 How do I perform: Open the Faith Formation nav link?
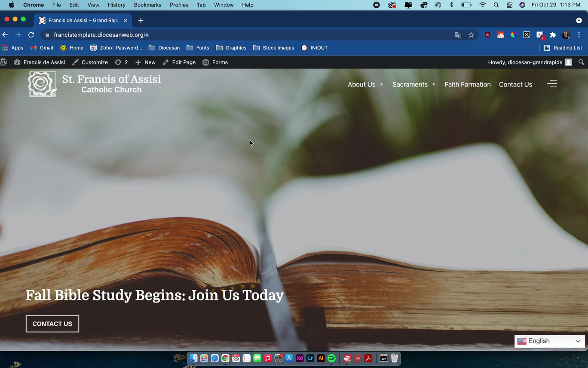[x=468, y=84]
